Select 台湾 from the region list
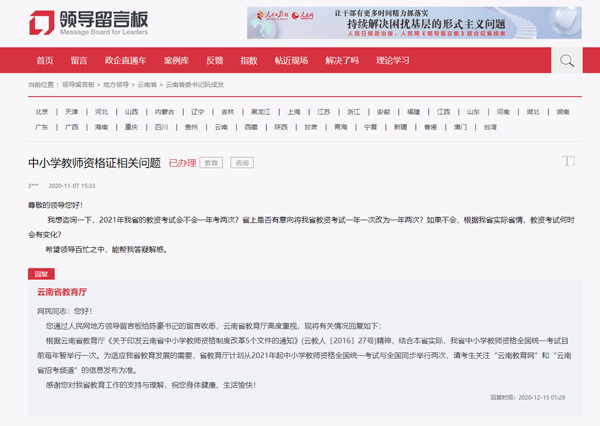 point(490,127)
